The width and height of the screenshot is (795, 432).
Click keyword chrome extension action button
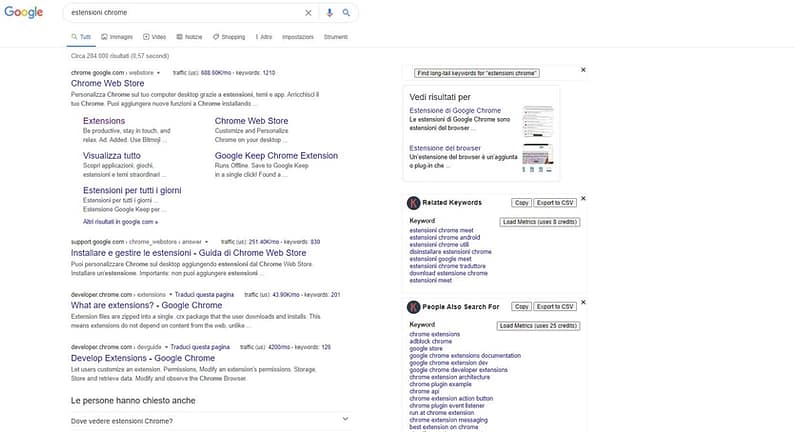[x=451, y=399]
